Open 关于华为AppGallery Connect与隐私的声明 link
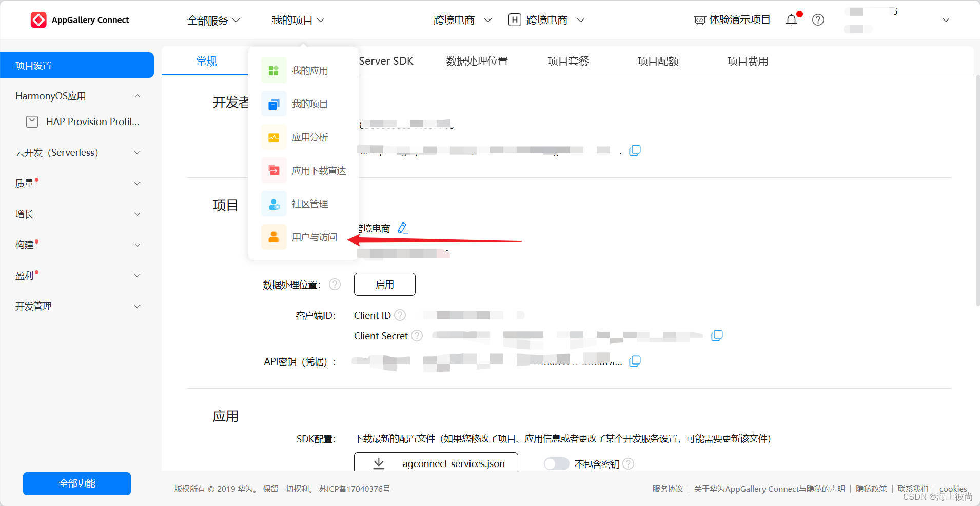This screenshot has height=506, width=980. [x=769, y=489]
